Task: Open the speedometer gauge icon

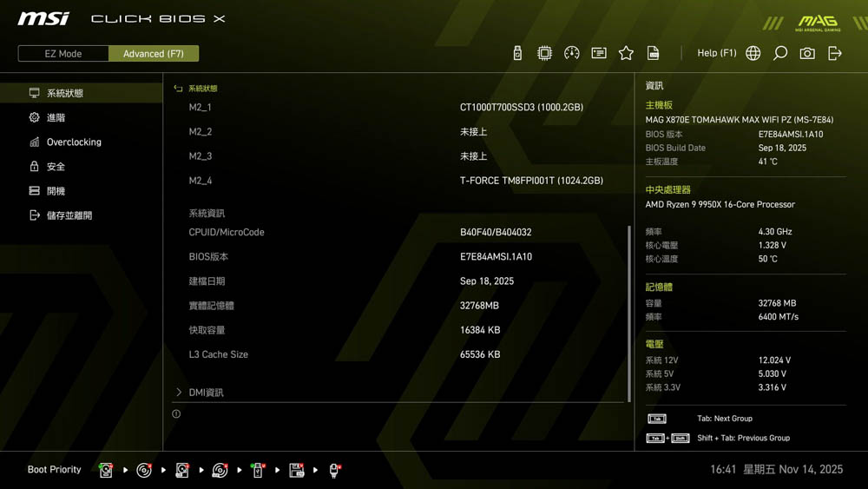Action: [x=571, y=54]
